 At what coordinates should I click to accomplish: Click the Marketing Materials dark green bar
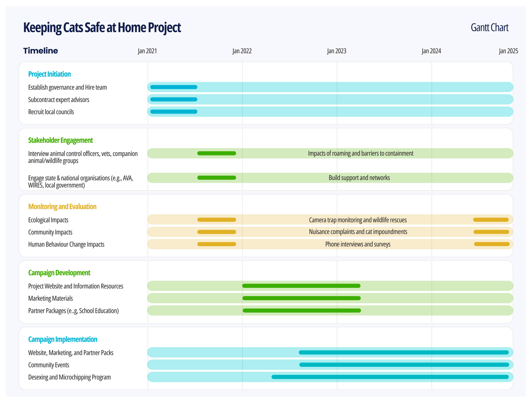coord(301,298)
